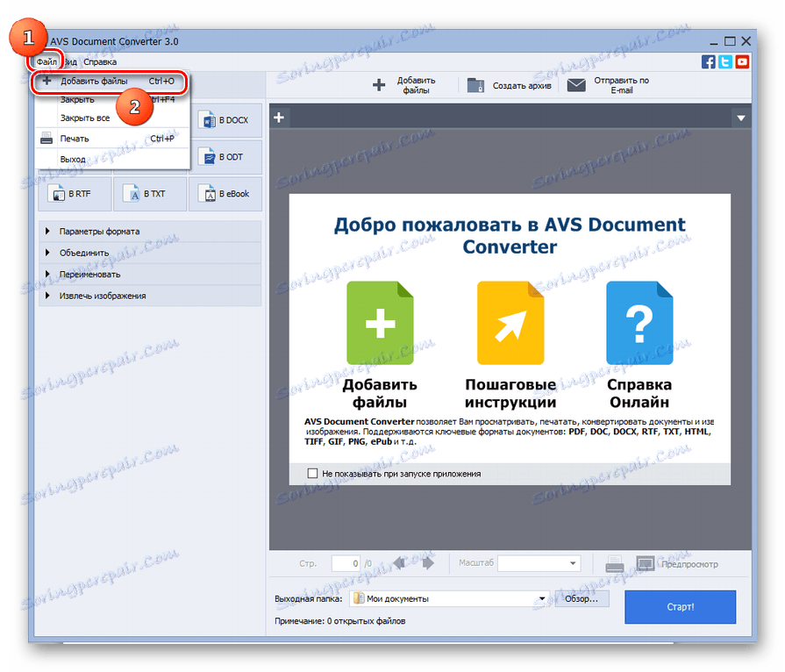Viewport: 785px width, 672px height.
Task: Click the Добавить файлы welcome label
Action: (x=380, y=394)
